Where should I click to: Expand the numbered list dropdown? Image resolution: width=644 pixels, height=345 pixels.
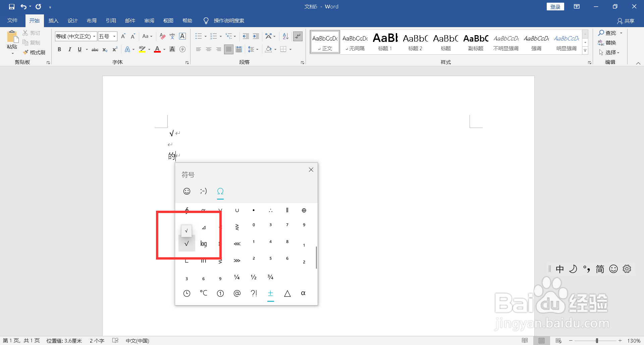pos(221,36)
